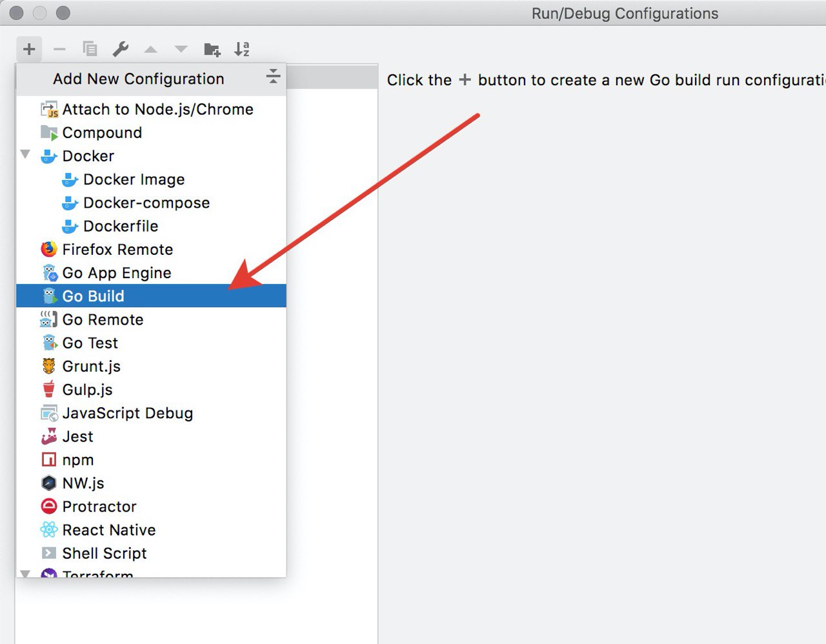Click the React Native atom icon
826x644 pixels.
49,530
